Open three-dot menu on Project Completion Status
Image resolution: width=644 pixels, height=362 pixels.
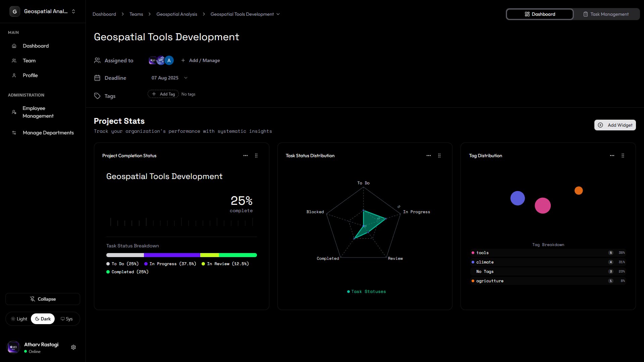tap(246, 156)
